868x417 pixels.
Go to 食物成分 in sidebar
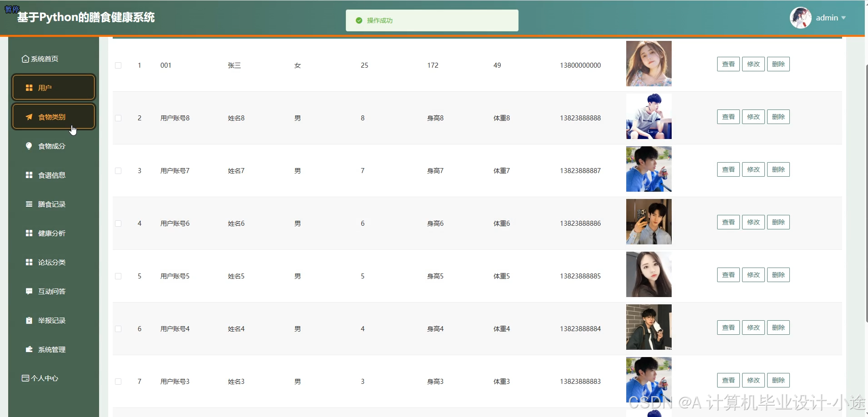coord(54,146)
